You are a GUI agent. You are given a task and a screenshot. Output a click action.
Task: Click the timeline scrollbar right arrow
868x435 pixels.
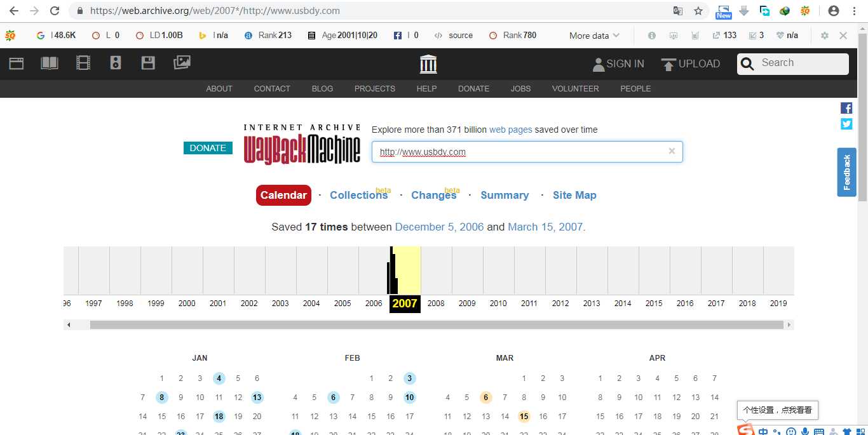pos(789,325)
